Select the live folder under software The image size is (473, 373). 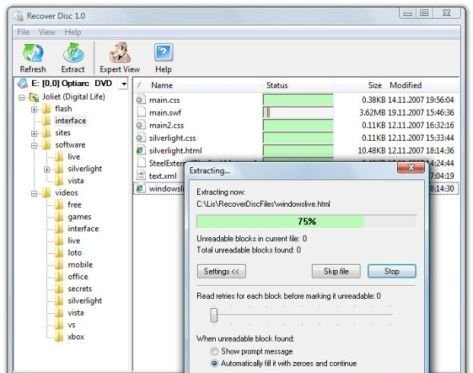[x=74, y=157]
